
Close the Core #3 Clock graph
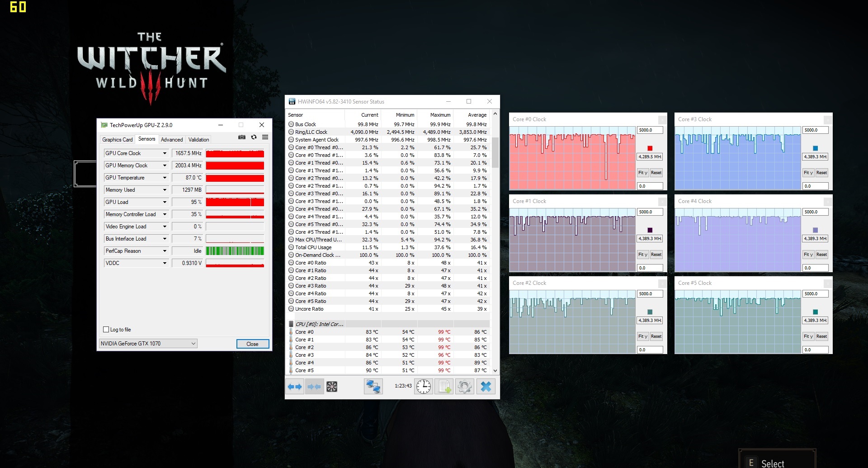click(x=828, y=119)
